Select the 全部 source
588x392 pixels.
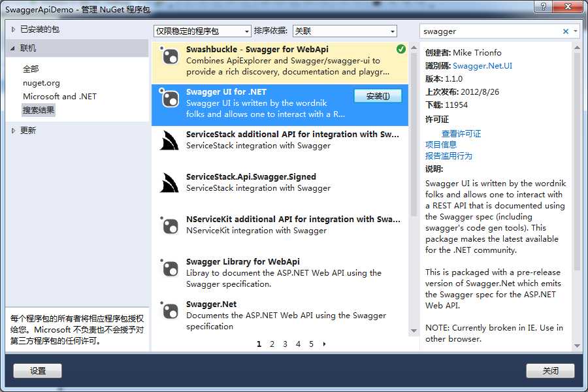31,69
